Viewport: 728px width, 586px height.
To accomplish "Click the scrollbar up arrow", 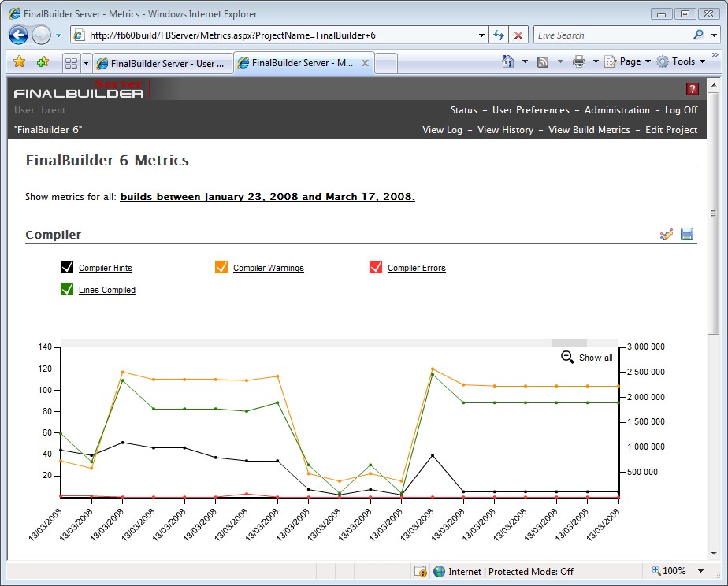I will [x=713, y=85].
